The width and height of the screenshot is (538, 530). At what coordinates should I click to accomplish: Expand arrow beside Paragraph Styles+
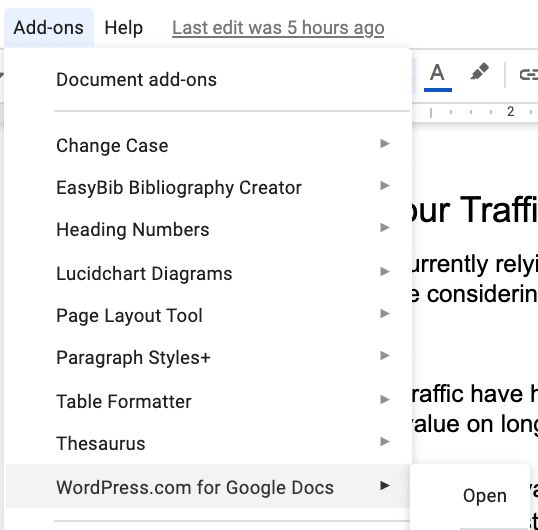[385, 355]
